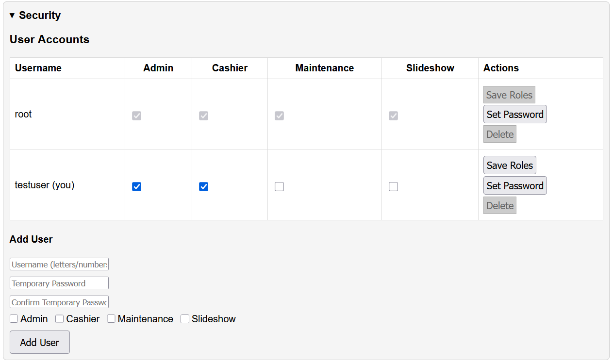Enable Maintenance for the new user
This screenshot has width=613, height=364.
pyautogui.click(x=111, y=318)
